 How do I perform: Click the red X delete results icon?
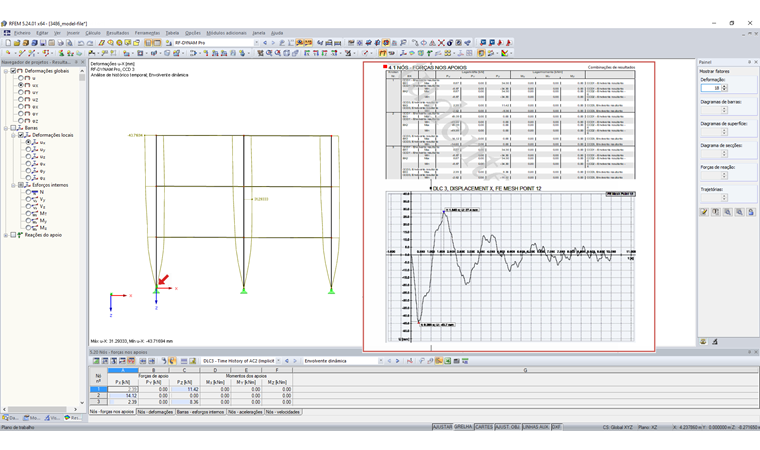pyautogui.click(x=441, y=43)
